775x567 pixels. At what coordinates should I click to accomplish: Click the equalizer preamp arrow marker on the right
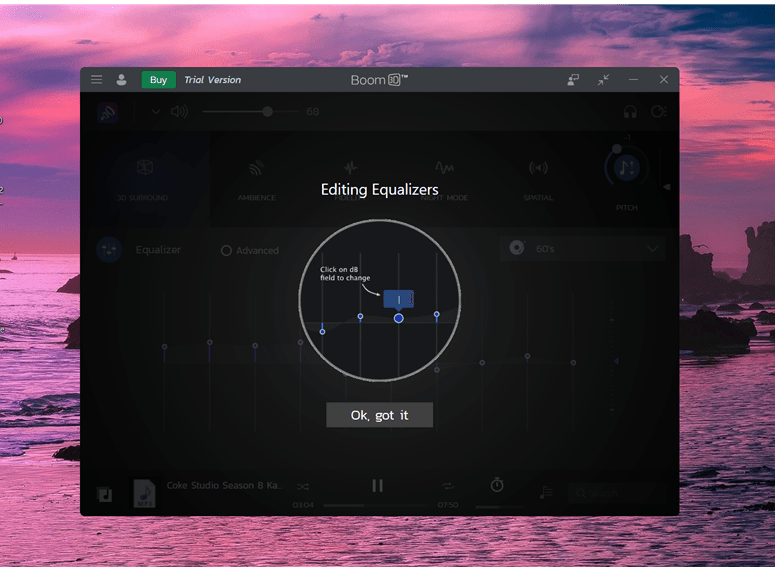pos(616,361)
